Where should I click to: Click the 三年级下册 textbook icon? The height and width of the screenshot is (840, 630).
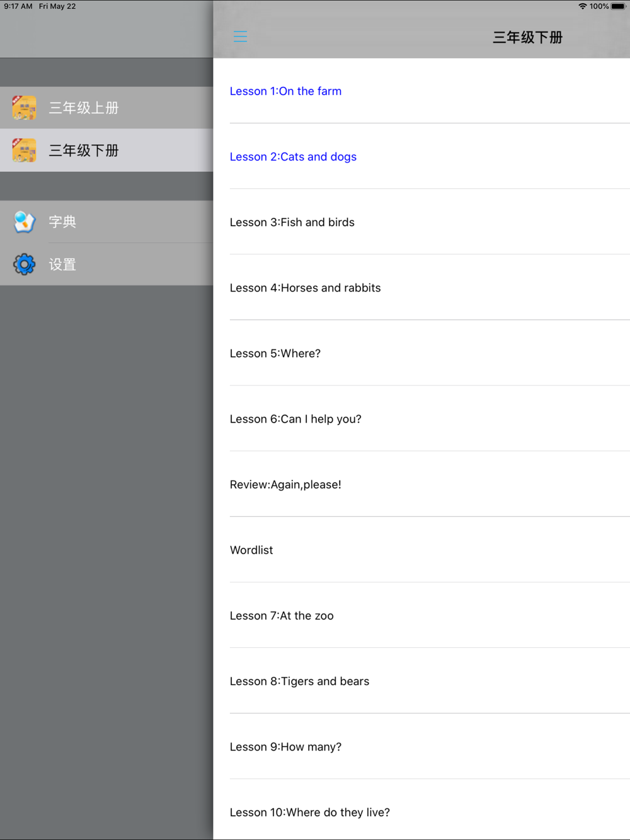click(24, 150)
